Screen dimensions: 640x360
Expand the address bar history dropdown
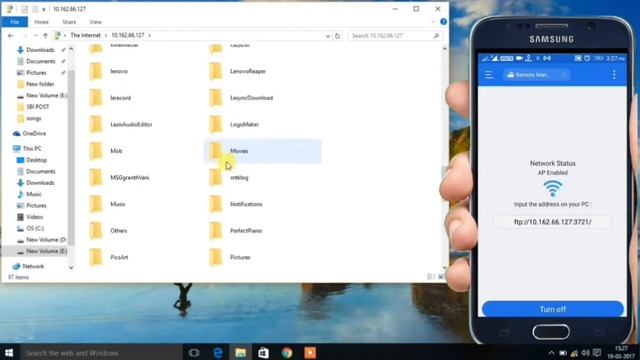click(327, 36)
